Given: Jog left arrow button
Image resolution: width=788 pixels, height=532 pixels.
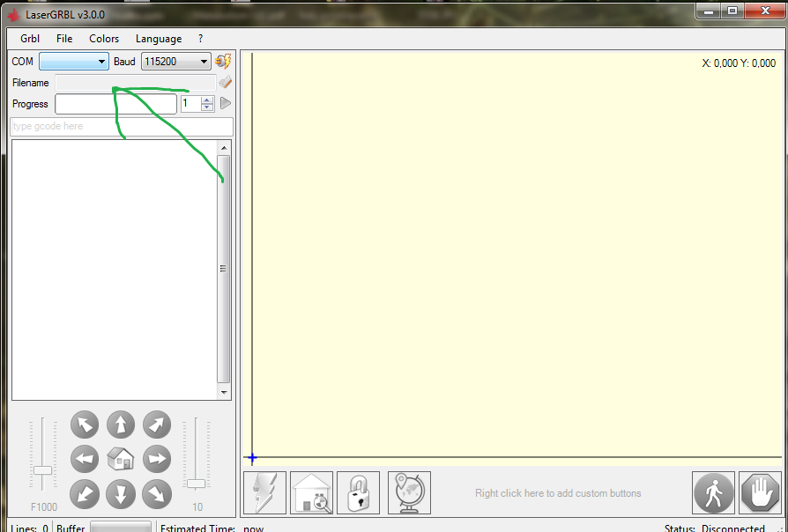Looking at the screenshot, I should click(x=85, y=459).
